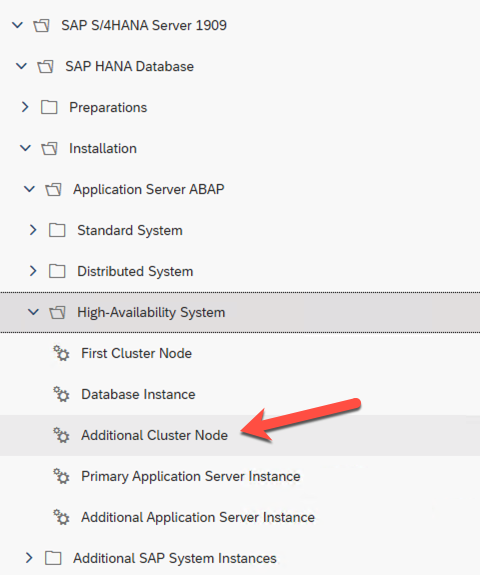Collapse the SAP S/4HANA Server 1909 node
Image resolution: width=480 pixels, height=575 pixels.
coord(17,25)
